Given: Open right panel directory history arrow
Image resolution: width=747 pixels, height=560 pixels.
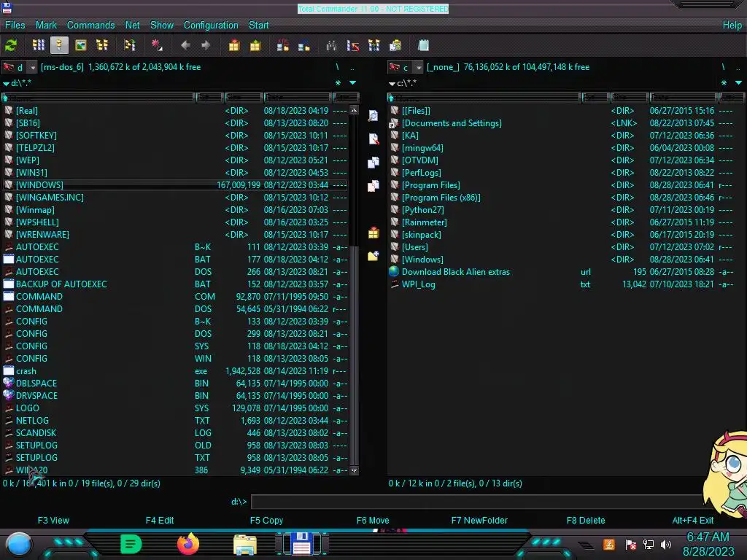Looking at the screenshot, I should [x=738, y=83].
